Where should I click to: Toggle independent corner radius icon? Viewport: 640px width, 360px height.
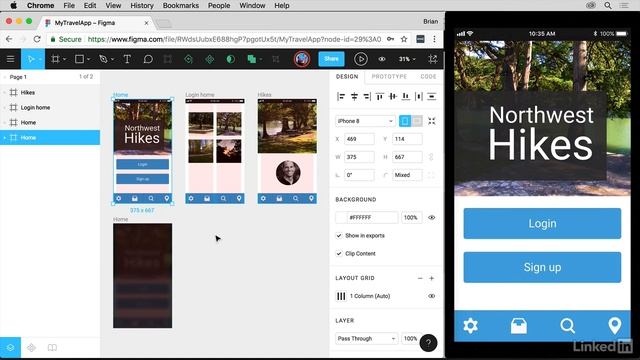431,175
